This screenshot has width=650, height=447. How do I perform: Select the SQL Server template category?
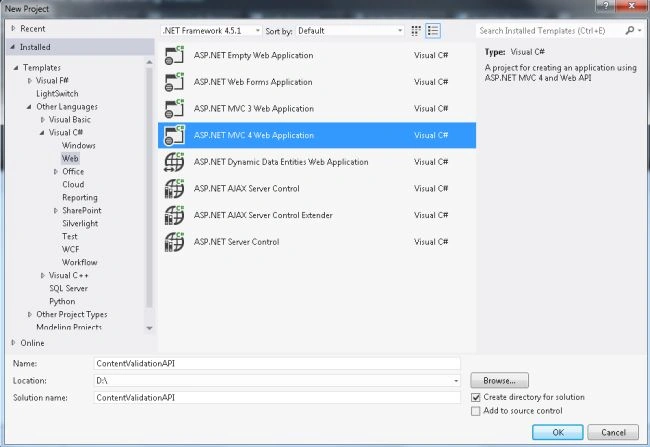[68, 288]
